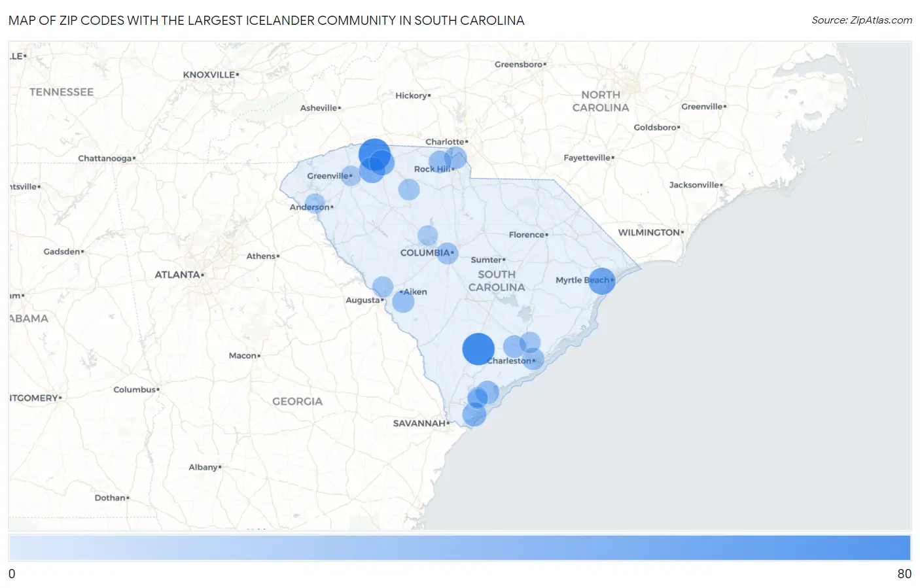The height and width of the screenshot is (588, 920).
Task: Click the GEORGIA state label
Action: point(298,402)
